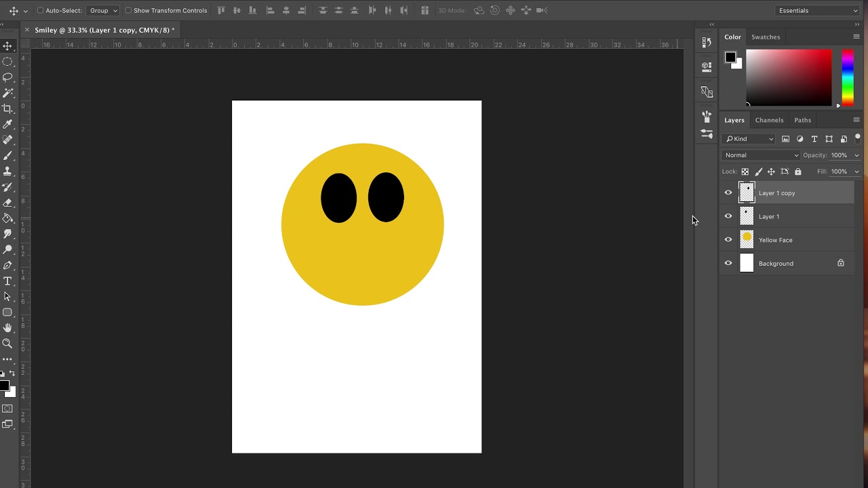Select the Zoom tool
This screenshot has width=868, height=488.
pyautogui.click(x=7, y=344)
